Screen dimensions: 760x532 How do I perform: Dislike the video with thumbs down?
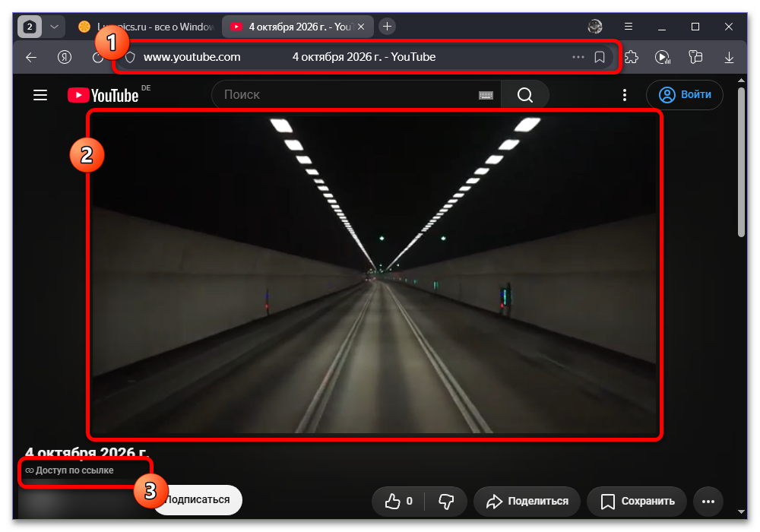tap(446, 501)
